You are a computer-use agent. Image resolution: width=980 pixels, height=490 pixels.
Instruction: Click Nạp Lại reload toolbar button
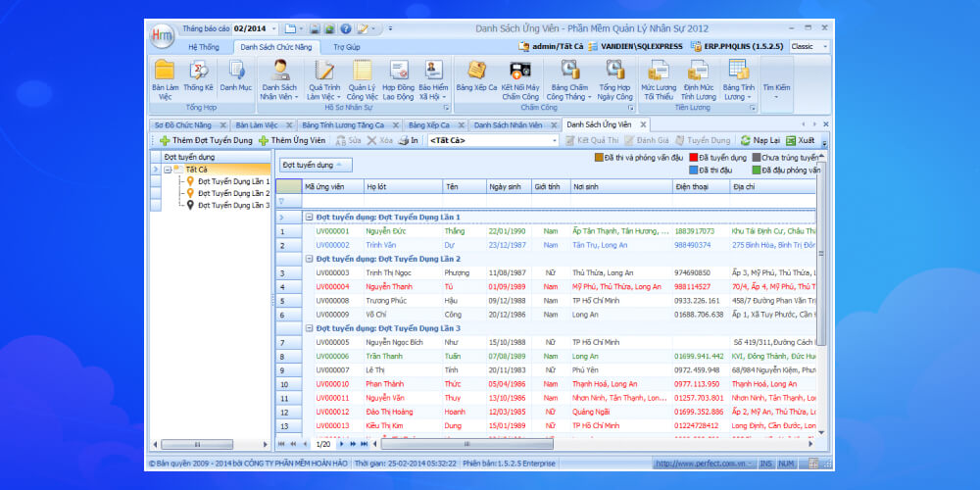point(760,140)
